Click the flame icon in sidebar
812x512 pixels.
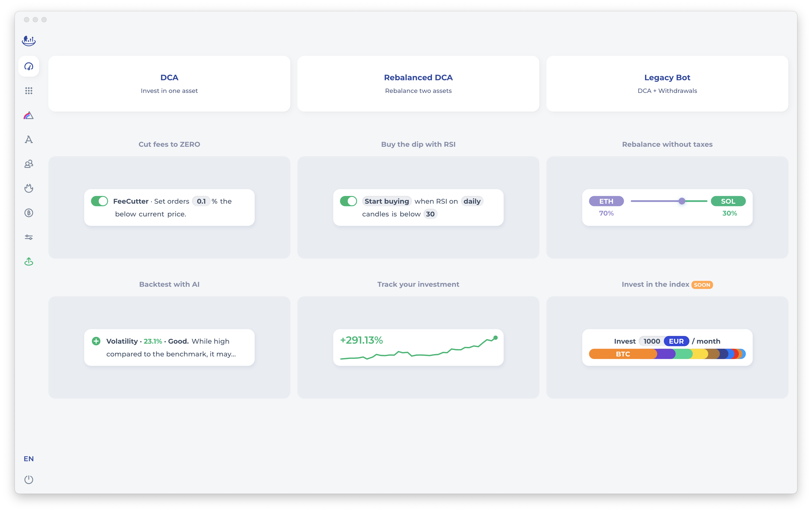29,188
